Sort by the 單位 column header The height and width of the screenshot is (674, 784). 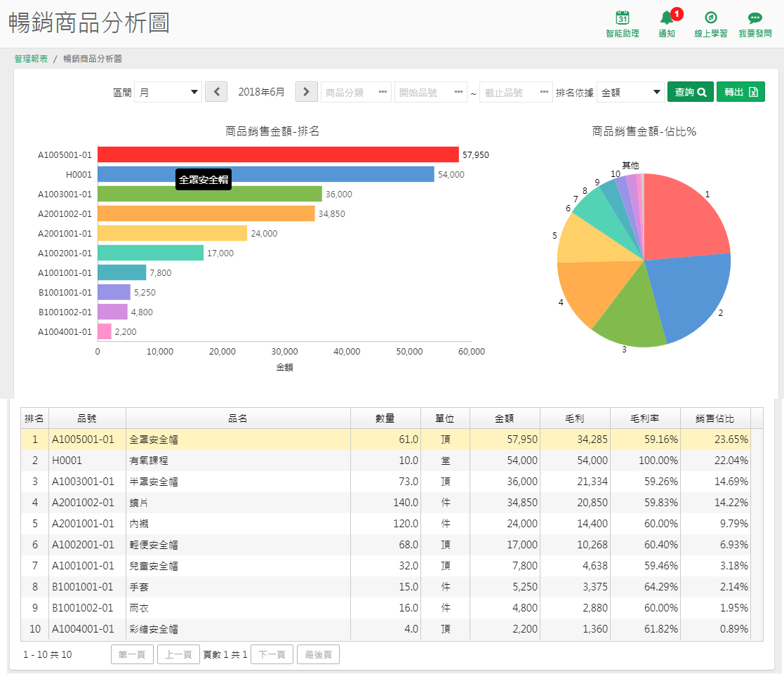(x=445, y=418)
